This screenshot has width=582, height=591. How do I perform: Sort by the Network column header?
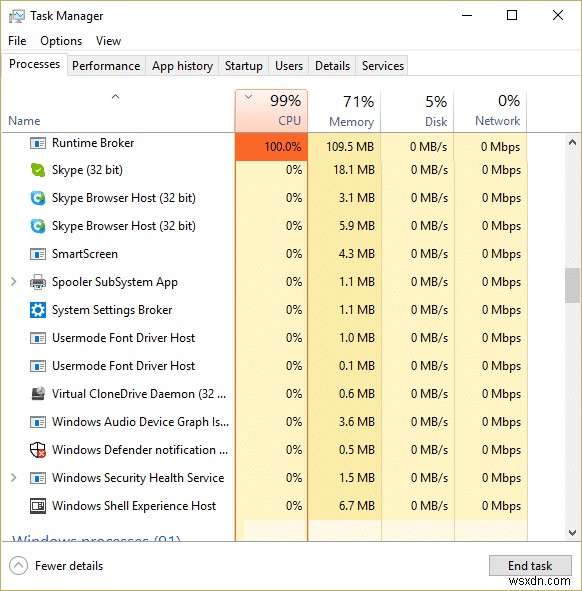(490, 111)
